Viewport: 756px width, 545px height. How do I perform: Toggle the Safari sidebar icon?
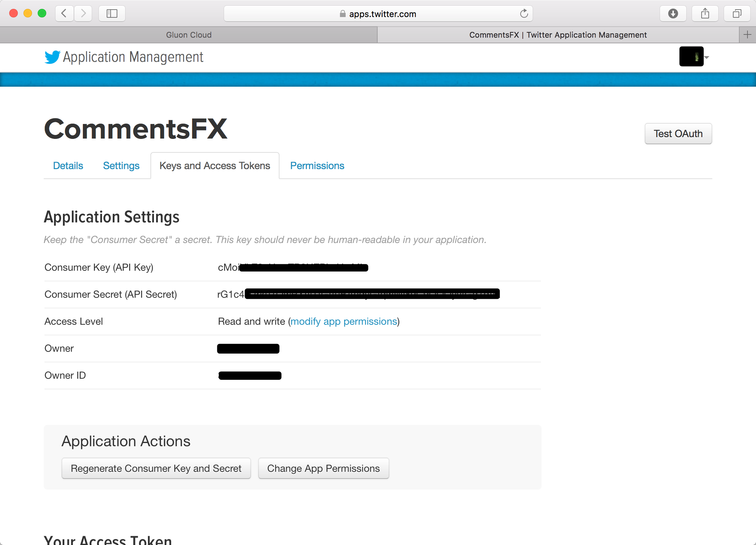(112, 14)
